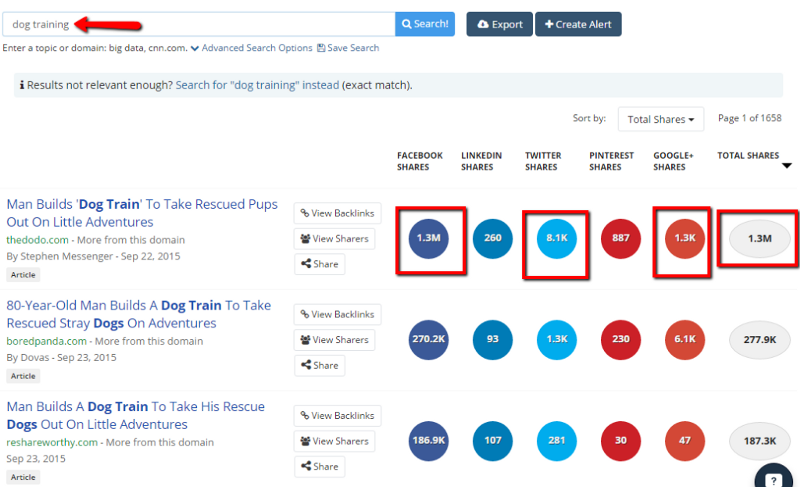View Sharers for the boredpanda.com article
This screenshot has height=487, width=800.
(x=337, y=340)
